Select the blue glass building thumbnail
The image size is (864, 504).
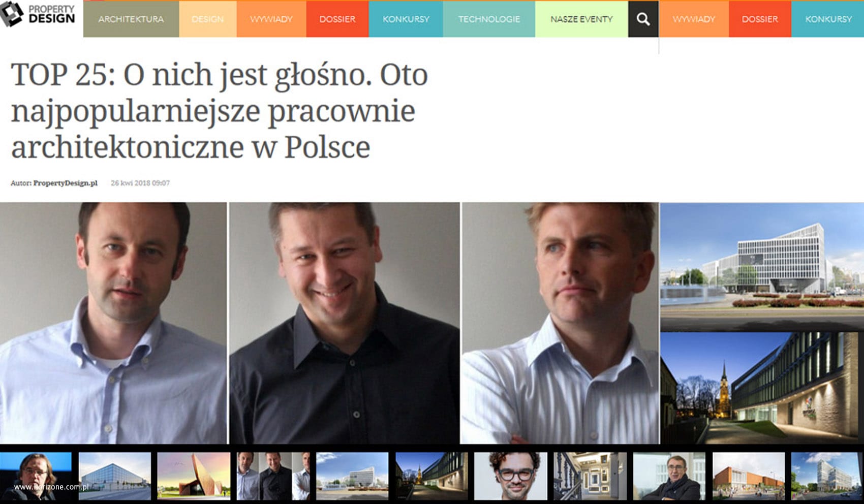(x=115, y=476)
